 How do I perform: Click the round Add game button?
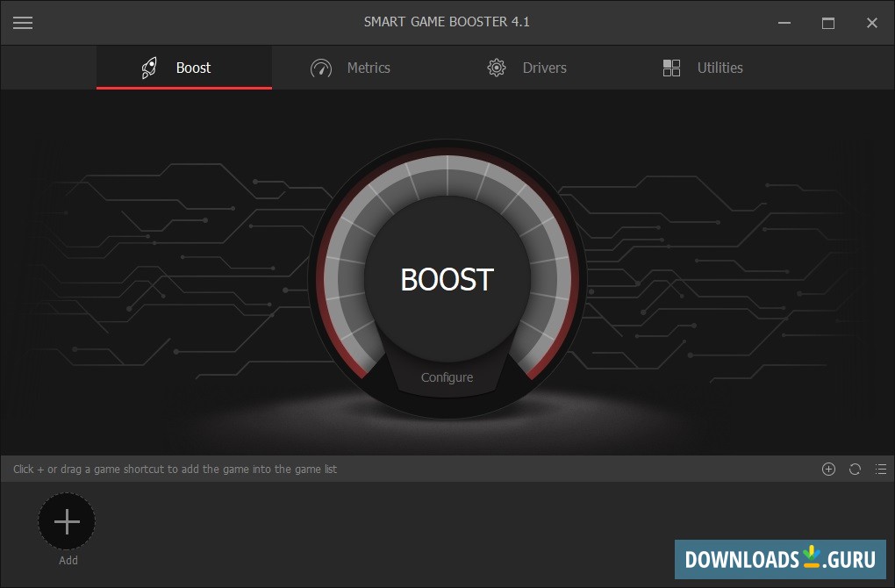(67, 521)
